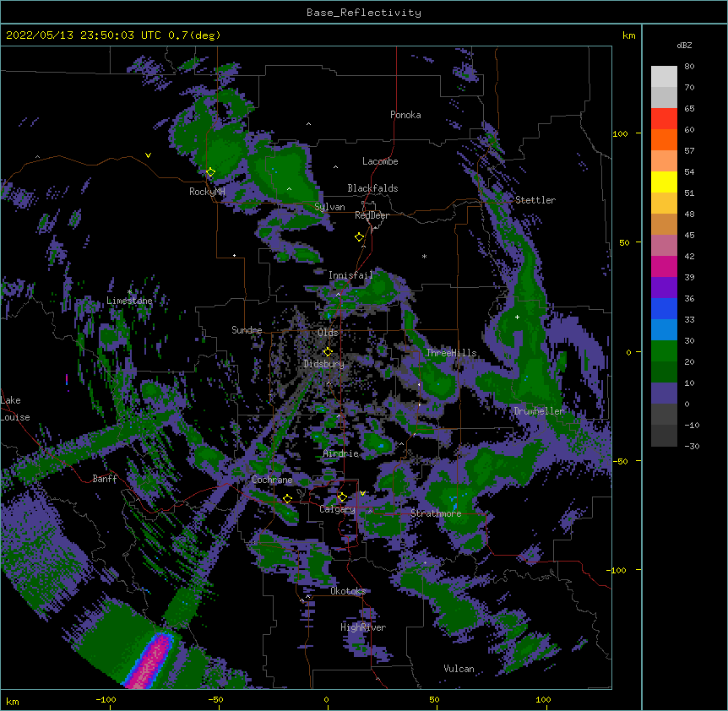728x711 pixels.
Task: Click the yellow diamond marker above Calgary
Action: (x=342, y=497)
